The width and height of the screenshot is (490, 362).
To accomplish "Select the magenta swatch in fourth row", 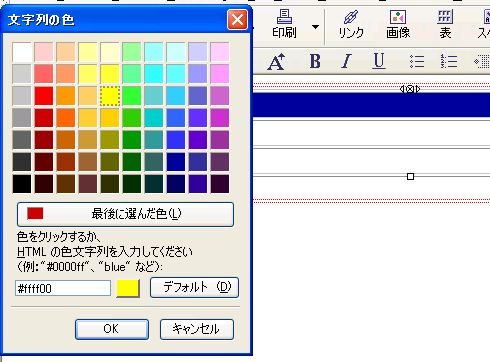I will [x=220, y=118].
